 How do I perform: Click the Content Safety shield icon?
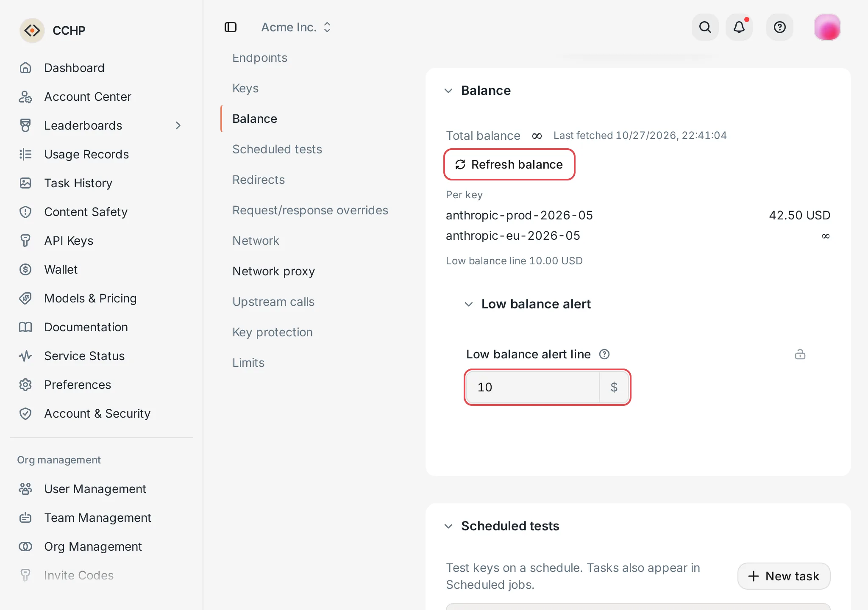(25, 212)
